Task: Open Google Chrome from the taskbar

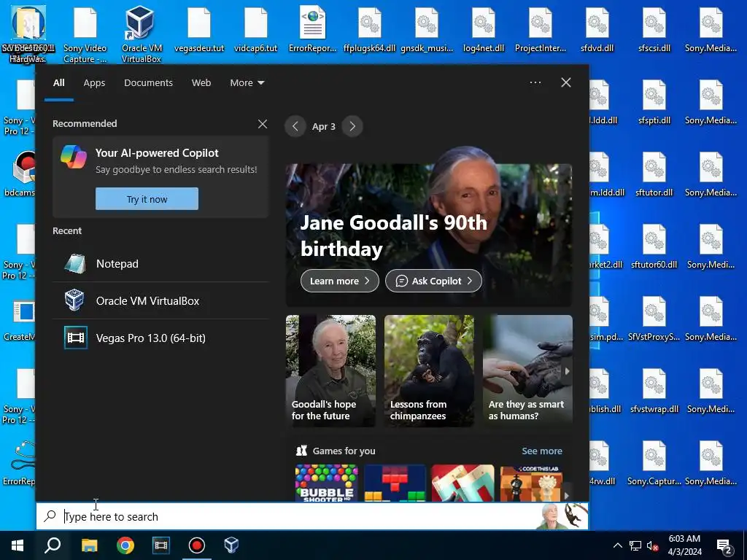Action: click(125, 545)
